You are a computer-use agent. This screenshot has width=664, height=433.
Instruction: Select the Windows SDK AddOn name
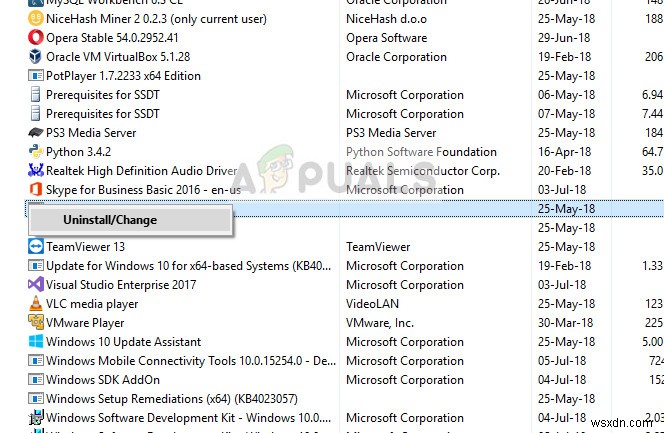(103, 380)
